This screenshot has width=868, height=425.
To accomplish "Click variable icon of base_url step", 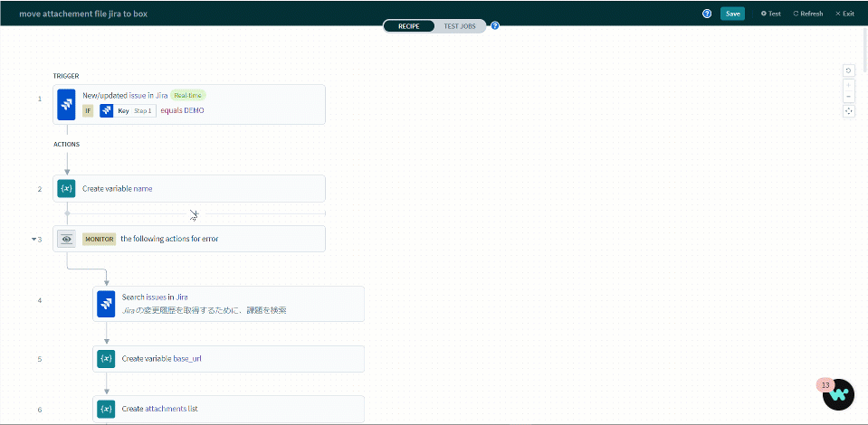I will point(106,359).
